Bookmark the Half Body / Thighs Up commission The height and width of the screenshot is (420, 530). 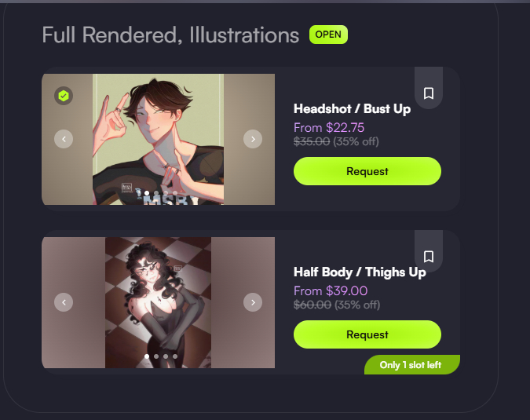[429, 257]
